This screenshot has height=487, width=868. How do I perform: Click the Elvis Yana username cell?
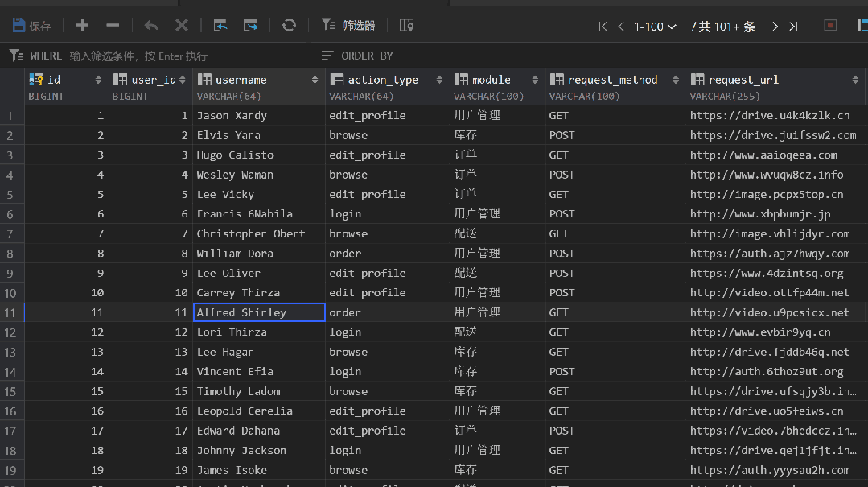click(259, 135)
